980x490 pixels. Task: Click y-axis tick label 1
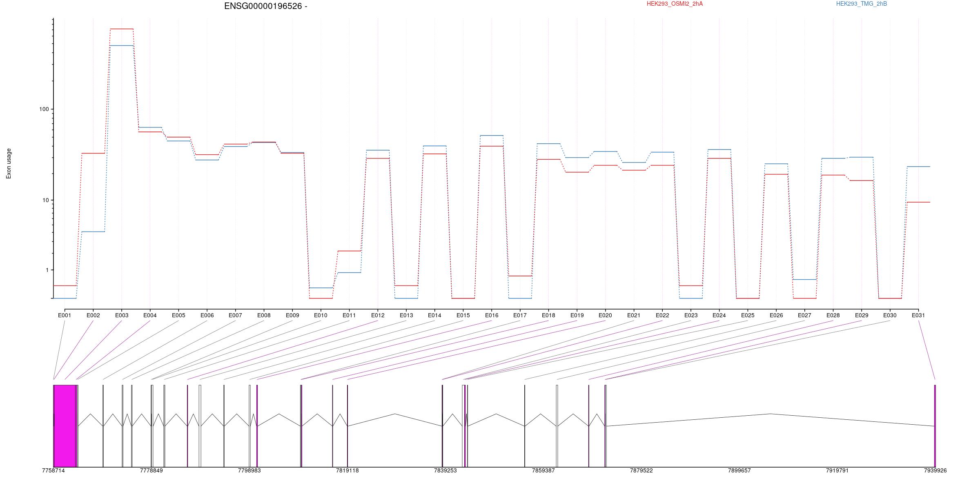point(47,270)
